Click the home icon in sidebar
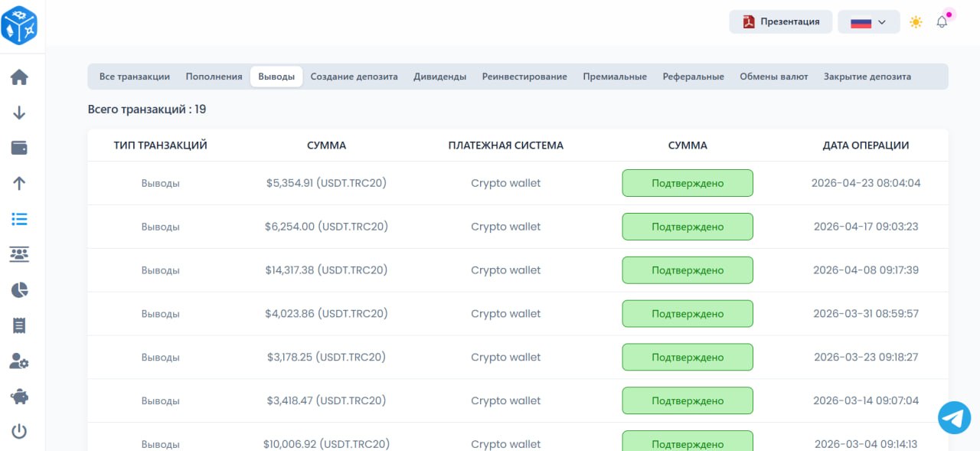Image resolution: width=980 pixels, height=451 pixels. 19,77
